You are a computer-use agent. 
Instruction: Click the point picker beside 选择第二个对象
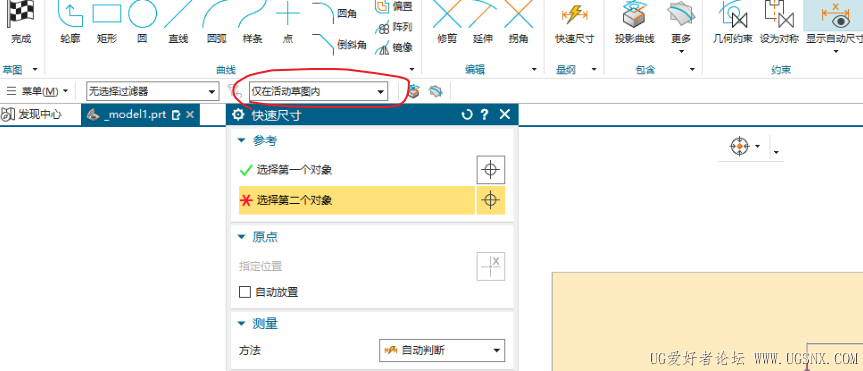[490, 200]
